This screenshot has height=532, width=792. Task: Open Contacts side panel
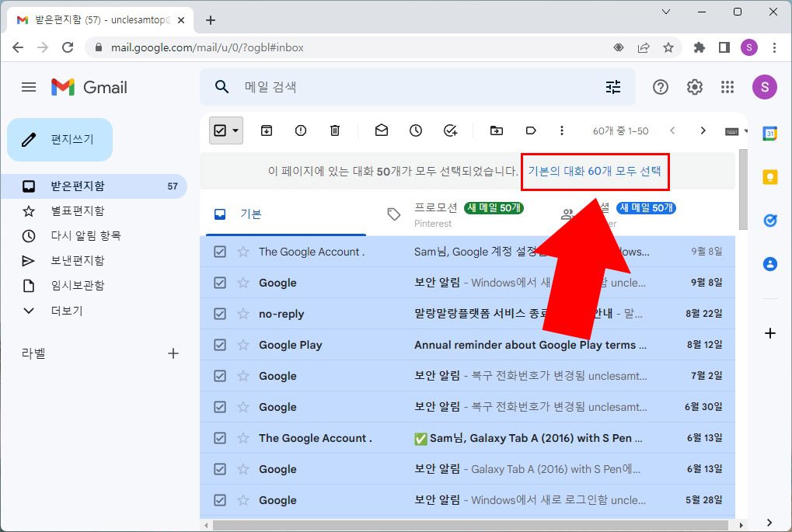point(769,264)
